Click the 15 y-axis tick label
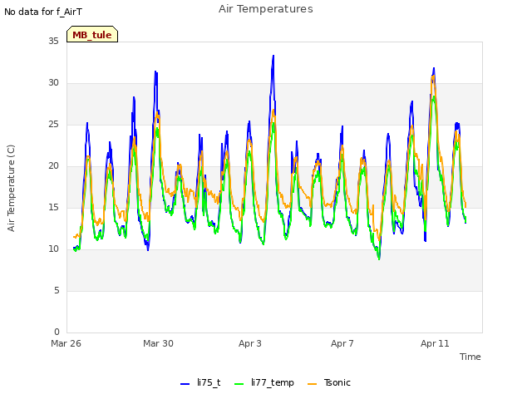 (53, 207)
